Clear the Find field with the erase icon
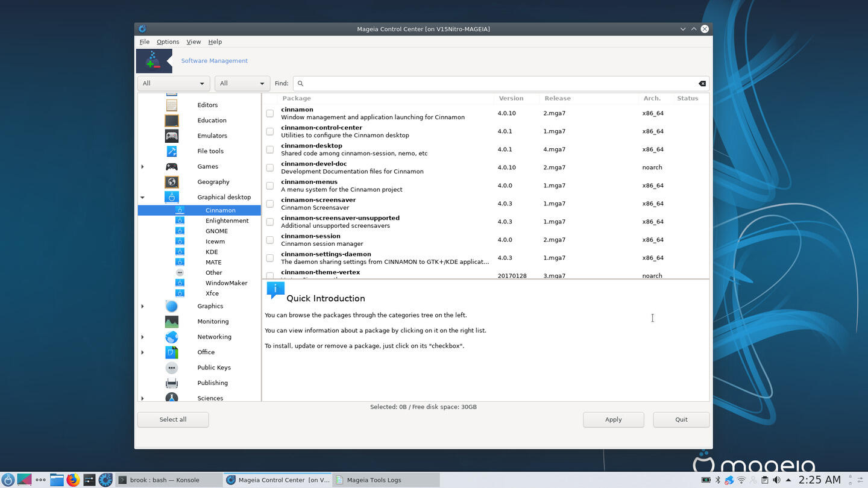This screenshot has height=488, width=868. tap(702, 84)
